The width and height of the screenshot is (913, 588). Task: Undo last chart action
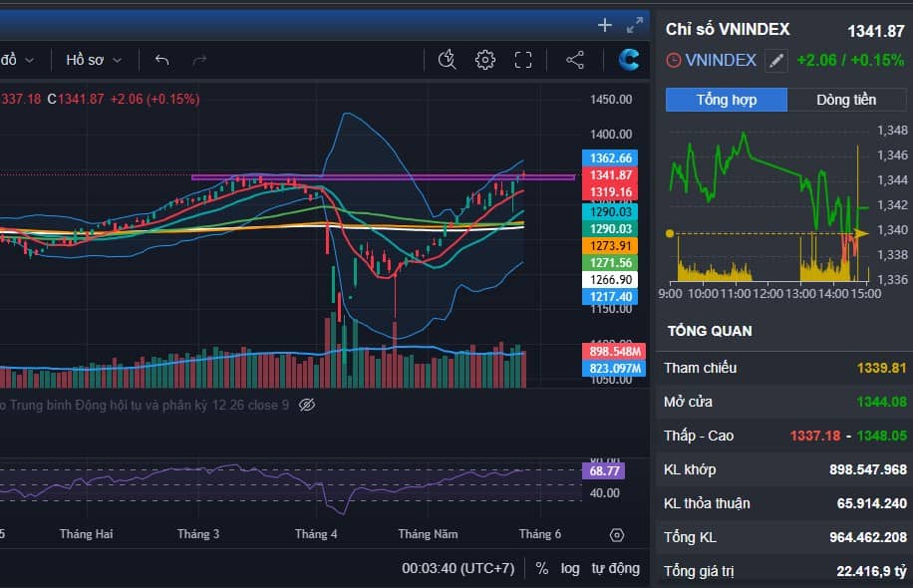[x=161, y=60]
